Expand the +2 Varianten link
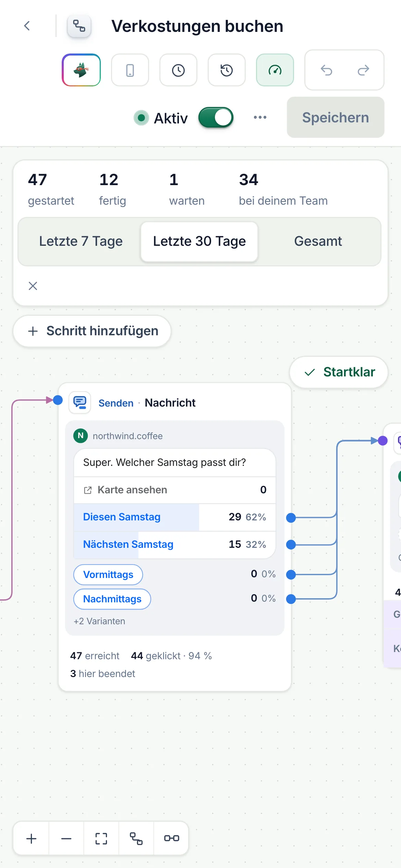Viewport: 401px width, 868px height. [99, 621]
